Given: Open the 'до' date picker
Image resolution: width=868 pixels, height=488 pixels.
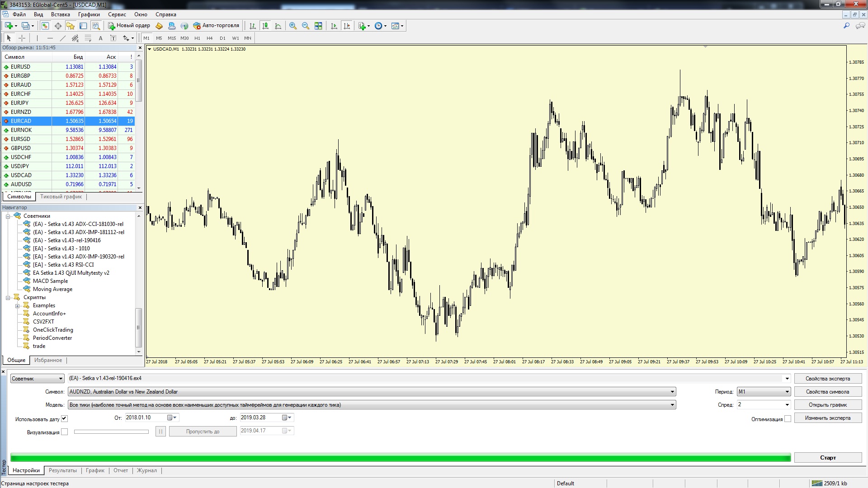Looking at the screenshot, I should pyautogui.click(x=287, y=418).
